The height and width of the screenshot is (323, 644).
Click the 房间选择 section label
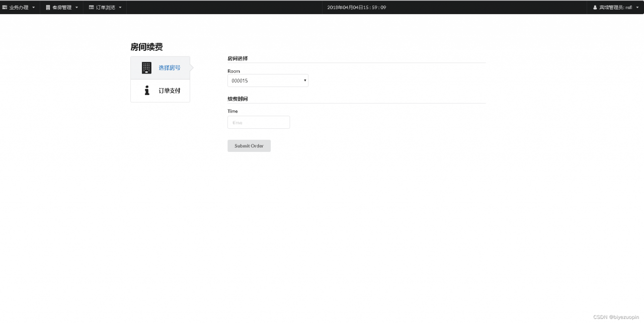tap(237, 58)
